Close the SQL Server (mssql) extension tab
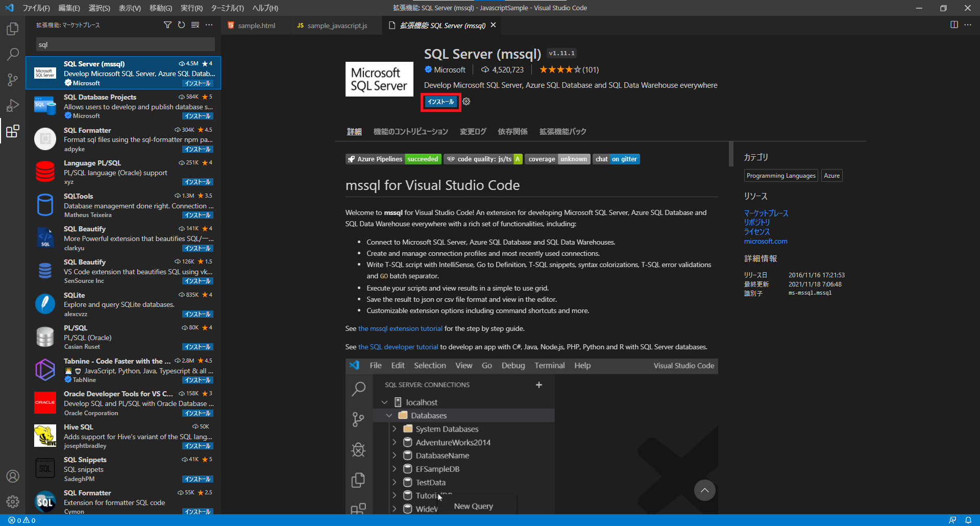 click(x=493, y=25)
